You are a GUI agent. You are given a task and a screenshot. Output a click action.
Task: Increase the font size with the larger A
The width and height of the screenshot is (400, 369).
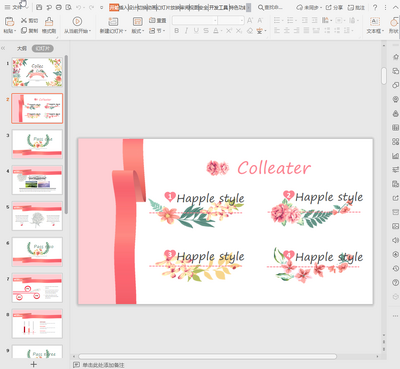[250, 20]
